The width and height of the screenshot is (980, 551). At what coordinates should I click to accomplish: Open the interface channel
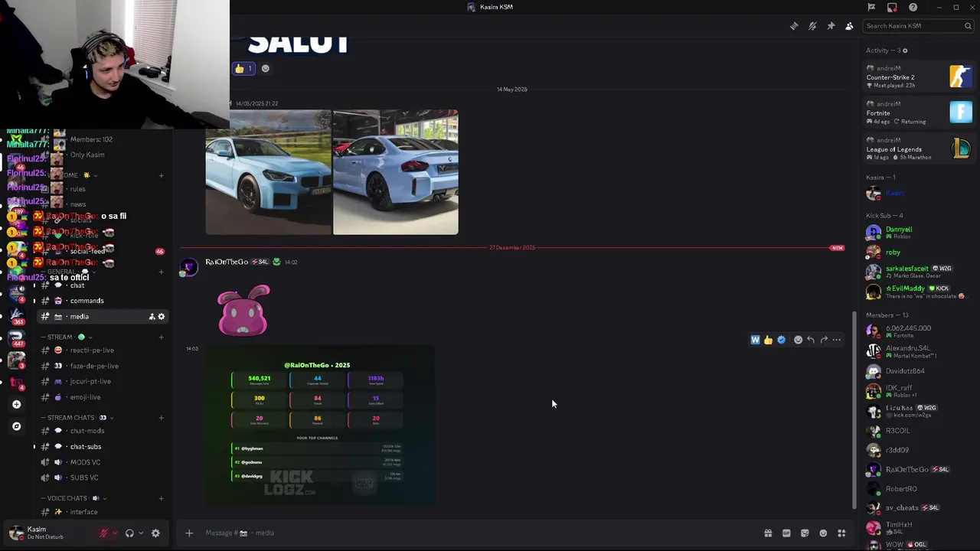pos(103,512)
